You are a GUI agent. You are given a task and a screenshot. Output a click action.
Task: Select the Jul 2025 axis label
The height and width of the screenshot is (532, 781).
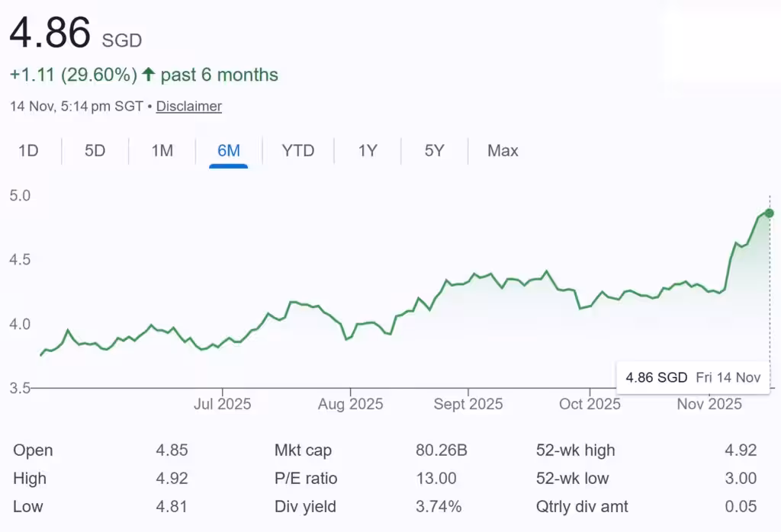coord(223,404)
